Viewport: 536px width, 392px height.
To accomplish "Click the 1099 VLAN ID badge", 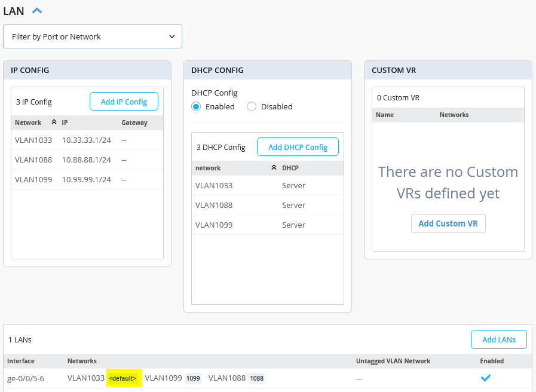I will (x=193, y=378).
